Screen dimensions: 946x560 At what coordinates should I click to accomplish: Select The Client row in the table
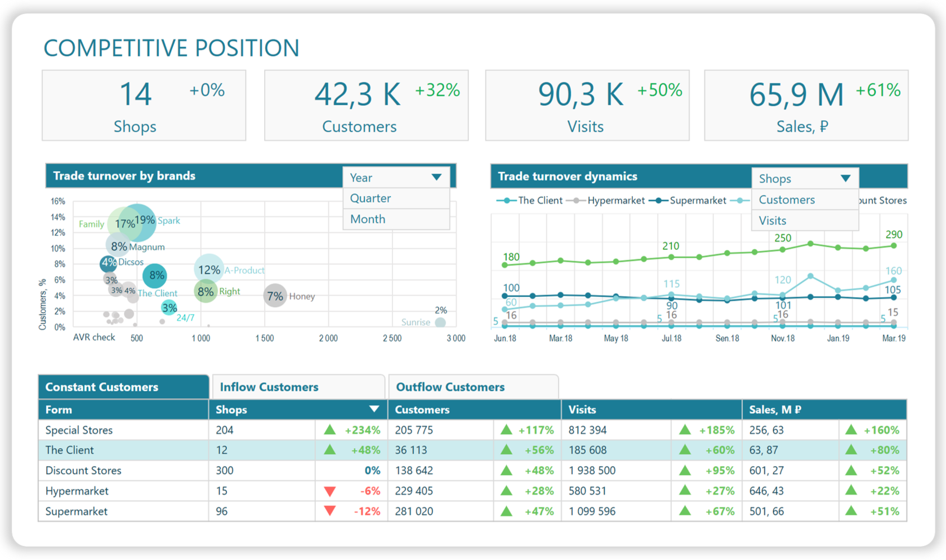(69, 450)
